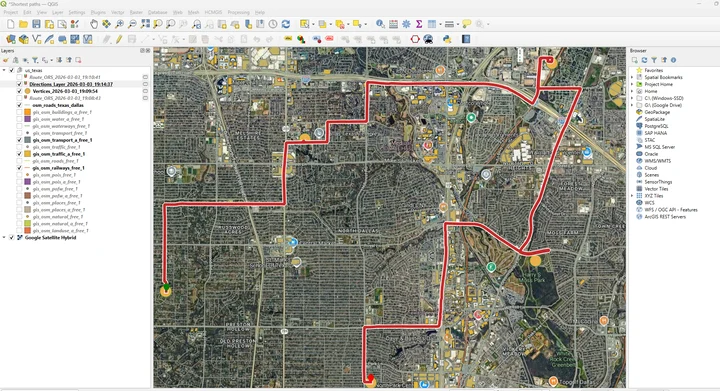The image size is (720, 391).
Task: Click the green start marker on the route
Action: coord(166,286)
